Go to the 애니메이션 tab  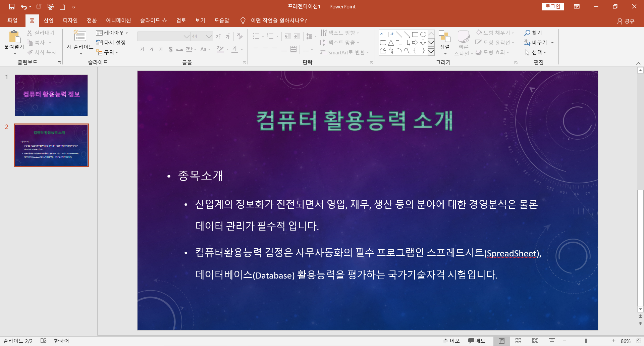118,20
